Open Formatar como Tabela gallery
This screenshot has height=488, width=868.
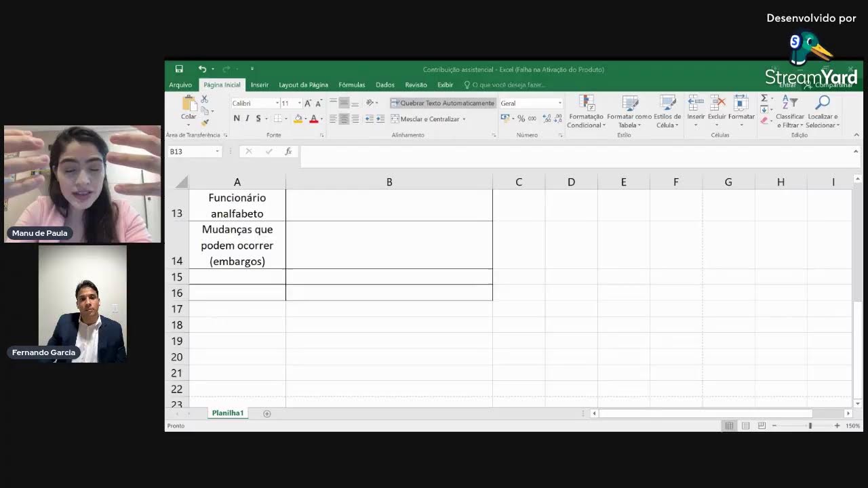pyautogui.click(x=629, y=112)
